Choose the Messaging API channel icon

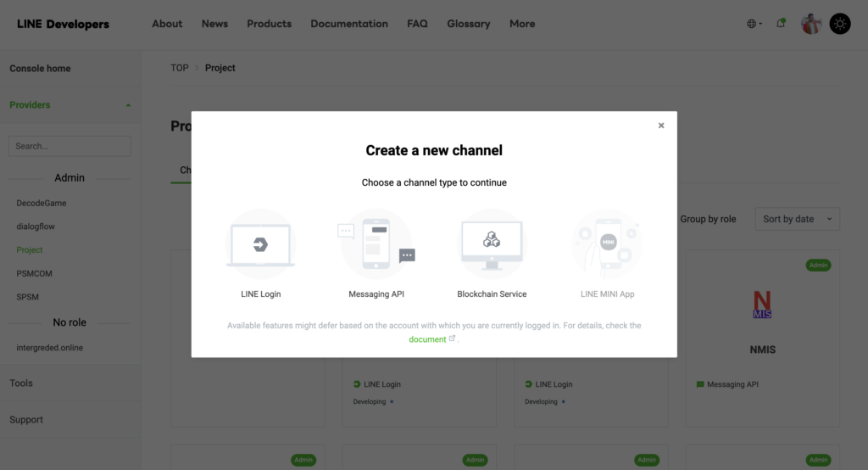376,243
